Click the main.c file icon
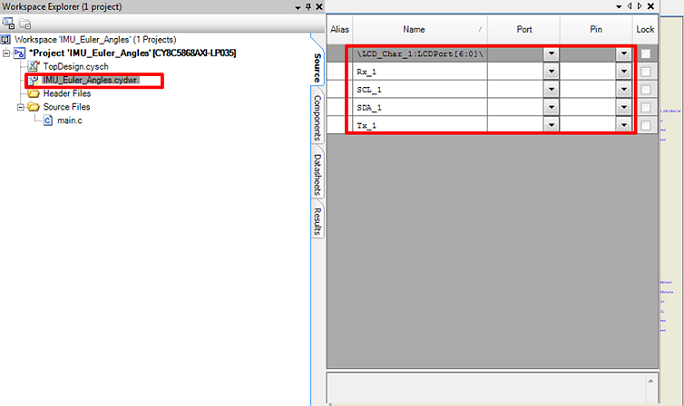 pyautogui.click(x=48, y=120)
